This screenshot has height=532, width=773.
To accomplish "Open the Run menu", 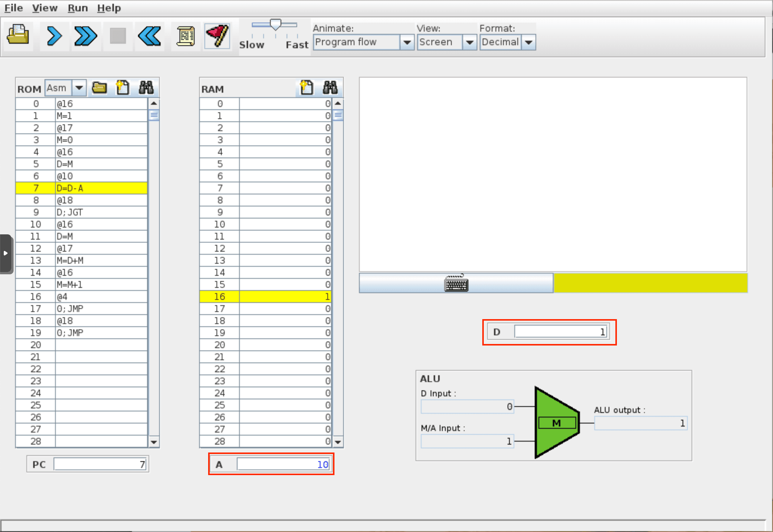I will [x=78, y=8].
